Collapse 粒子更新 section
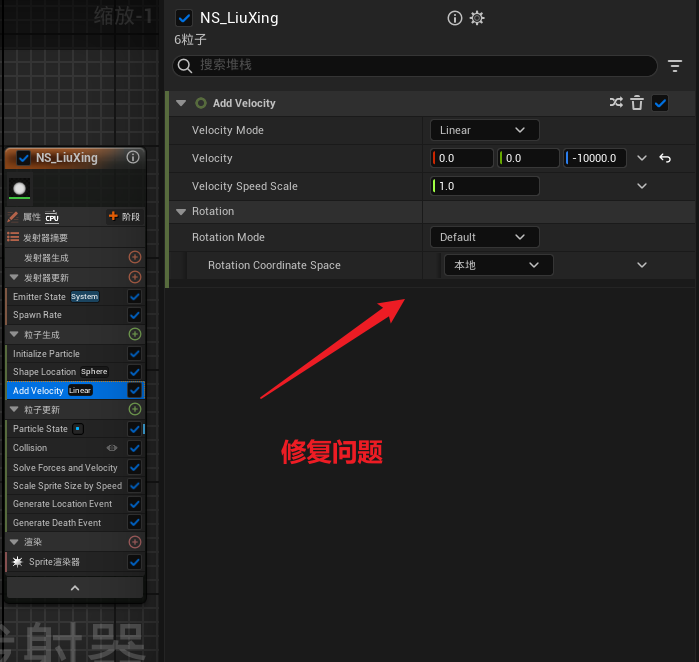 tap(14, 409)
